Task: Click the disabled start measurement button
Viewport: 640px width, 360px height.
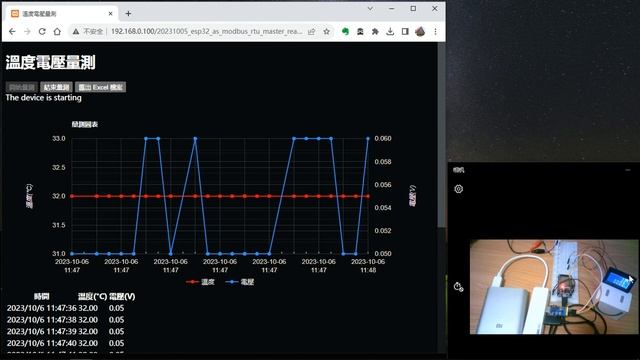Action: coord(22,87)
